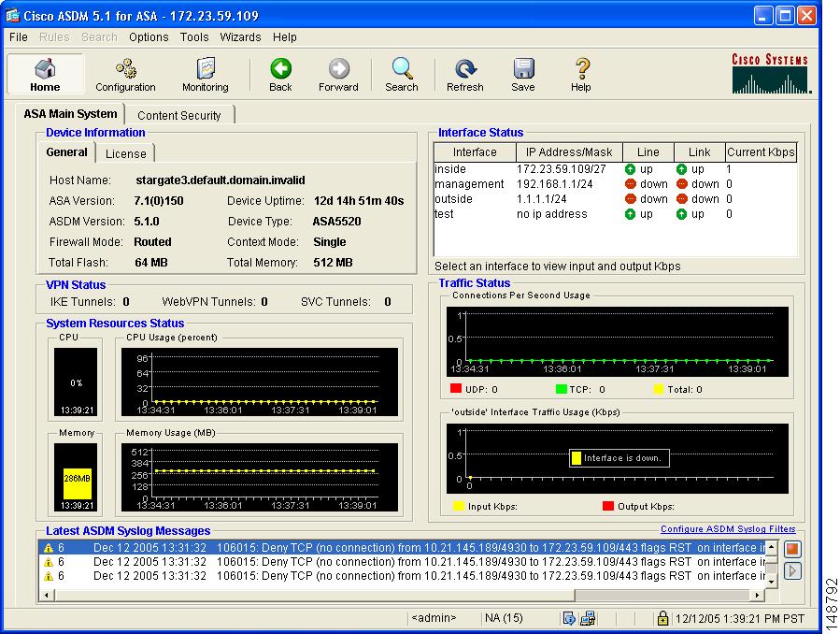Click the management interface Line down icon
Viewport: 840px width, 634px height.
point(630,184)
